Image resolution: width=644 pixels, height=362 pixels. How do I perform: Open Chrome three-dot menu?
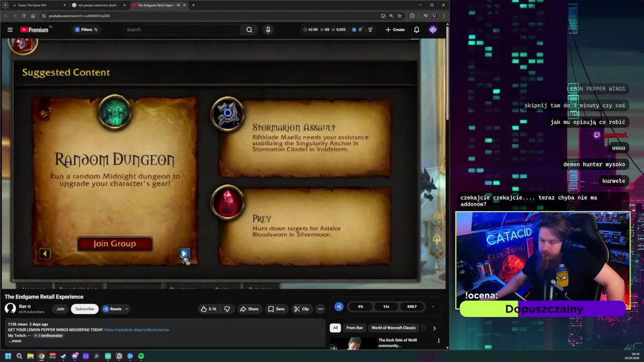443,16
